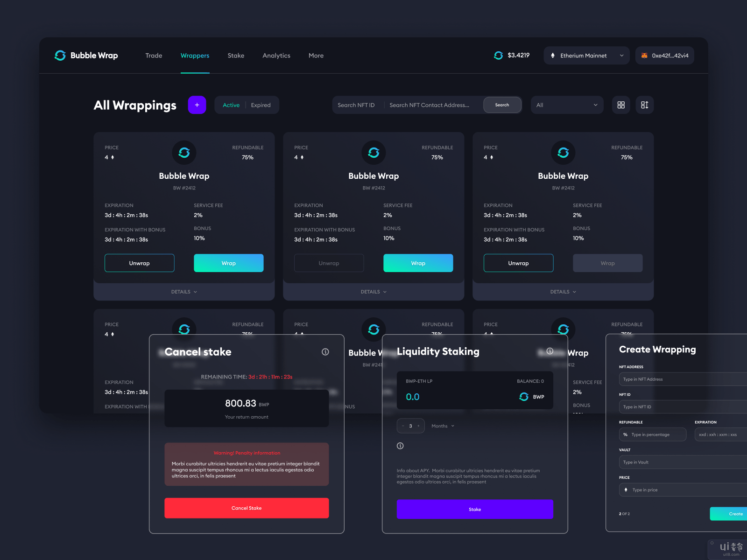
Task: Open the Months unit dropdown
Action: click(443, 426)
